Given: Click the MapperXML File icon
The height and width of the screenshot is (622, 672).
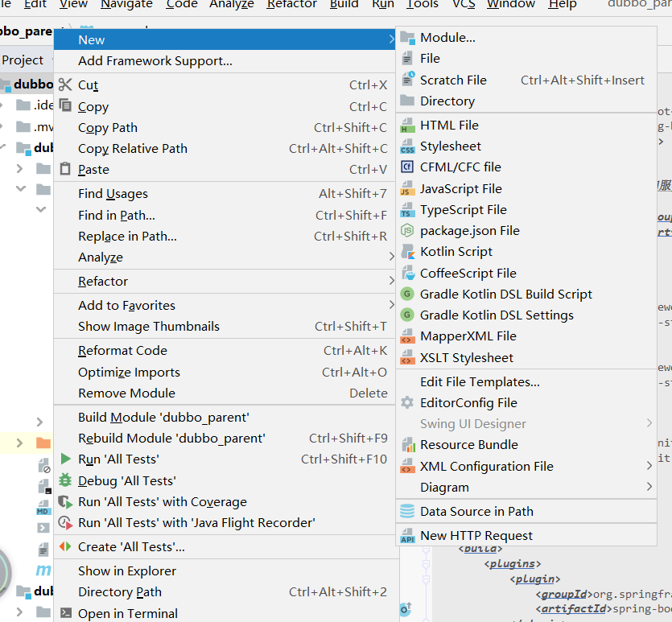Looking at the screenshot, I should (x=407, y=336).
